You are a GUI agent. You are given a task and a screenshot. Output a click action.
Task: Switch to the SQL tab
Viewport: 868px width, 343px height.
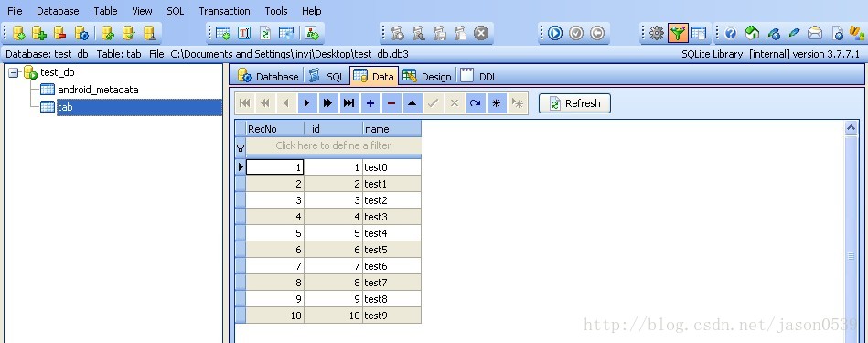[x=327, y=76]
